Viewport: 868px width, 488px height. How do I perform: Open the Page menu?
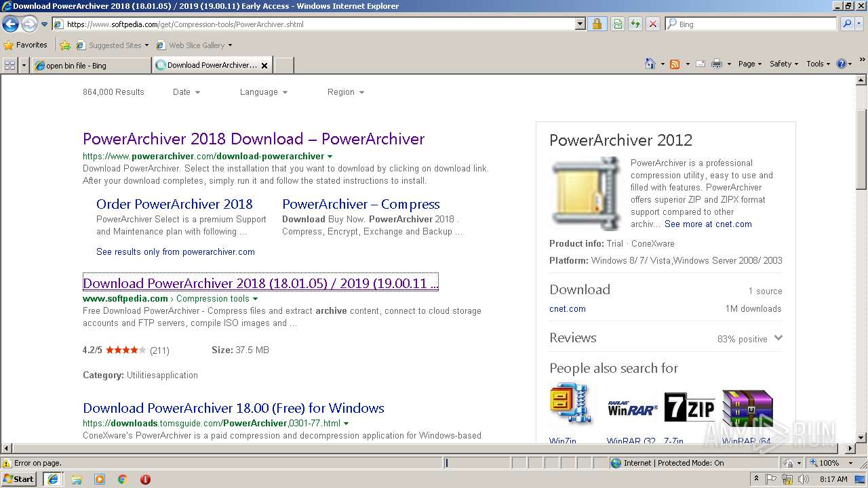(x=750, y=64)
